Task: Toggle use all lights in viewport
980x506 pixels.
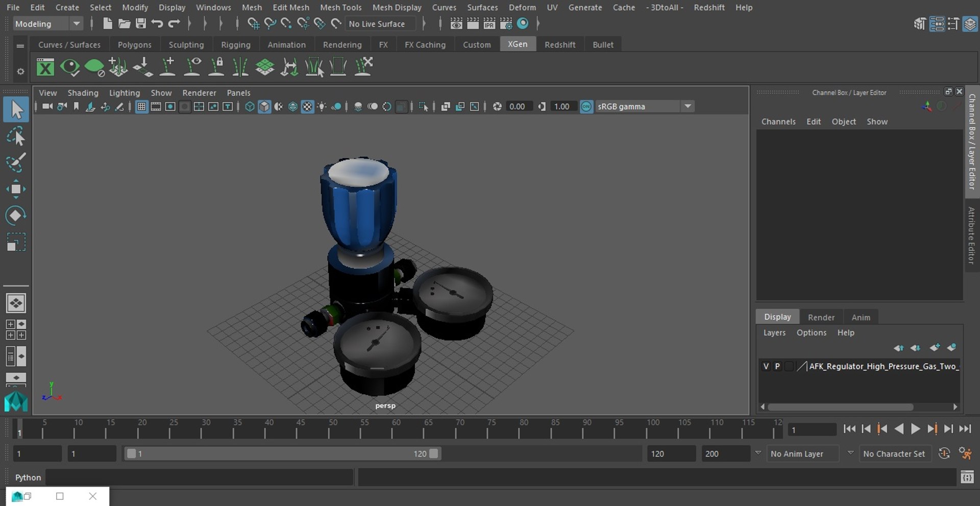Action: [322, 106]
